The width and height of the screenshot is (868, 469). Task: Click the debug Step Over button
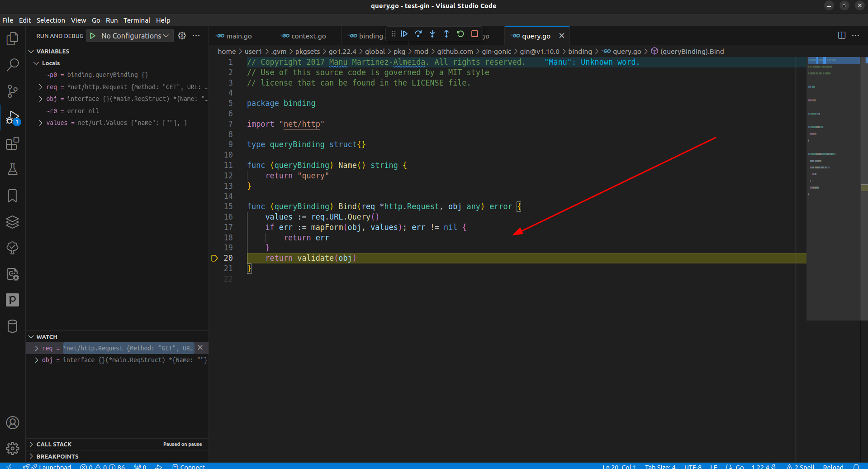(418, 34)
